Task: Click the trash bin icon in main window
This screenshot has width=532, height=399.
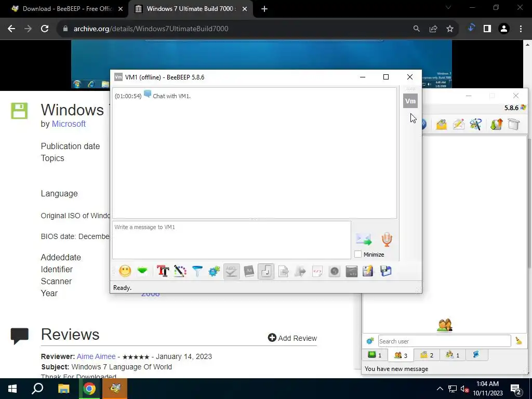Action: [514, 124]
